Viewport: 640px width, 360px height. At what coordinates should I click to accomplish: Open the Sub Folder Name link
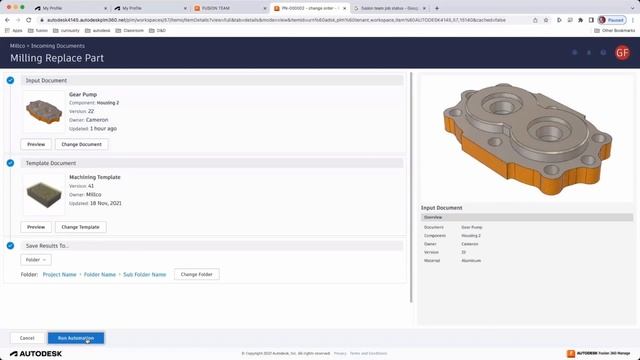[144, 274]
